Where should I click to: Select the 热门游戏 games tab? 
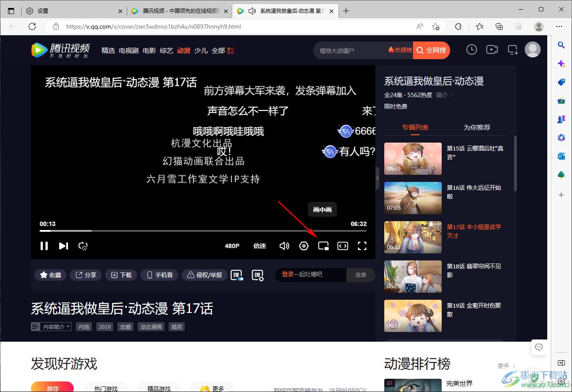(106, 388)
